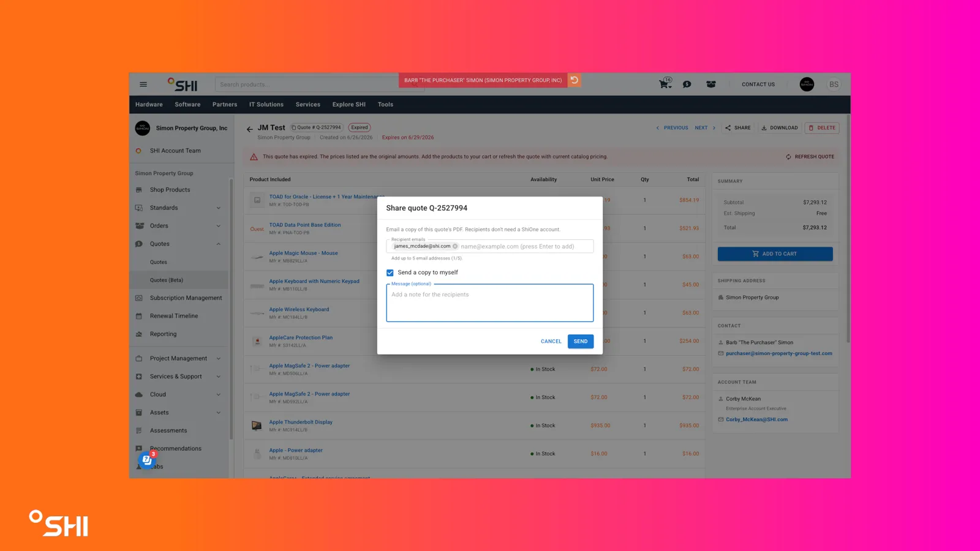Expand Project Management section

219,359
